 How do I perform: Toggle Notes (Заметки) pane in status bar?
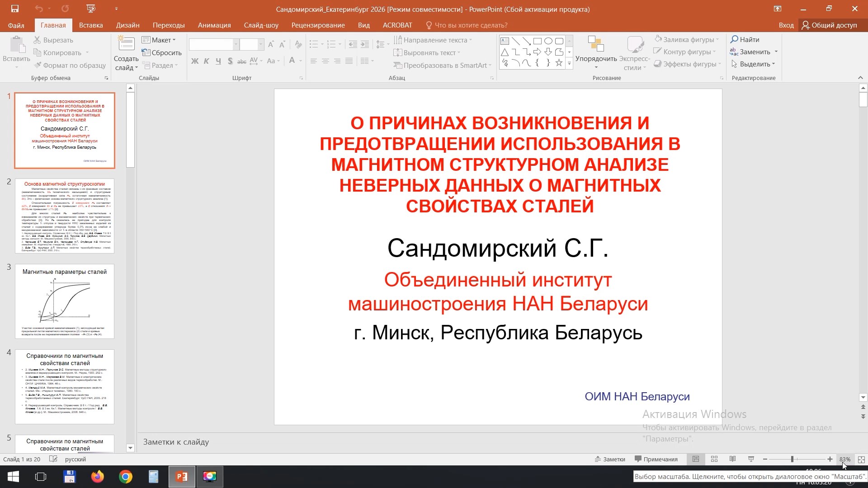pos(610,459)
